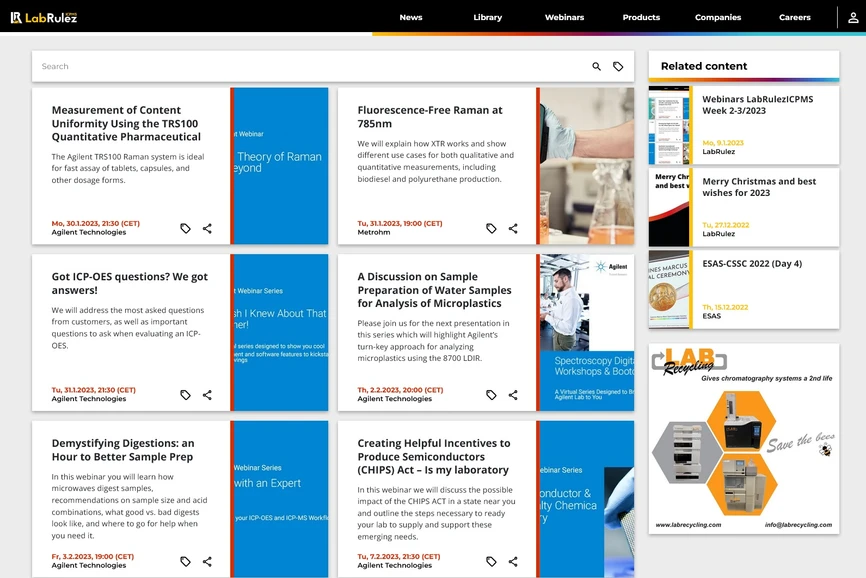Share the Demystifying Digestions webinar
The width and height of the screenshot is (866, 578).
pyautogui.click(x=207, y=561)
